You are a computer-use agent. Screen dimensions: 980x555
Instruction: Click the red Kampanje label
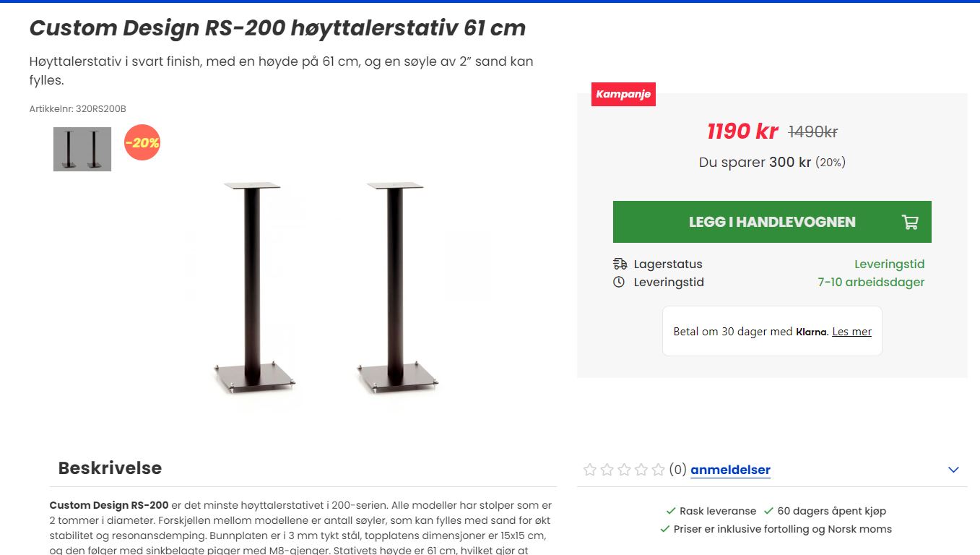[x=623, y=94]
